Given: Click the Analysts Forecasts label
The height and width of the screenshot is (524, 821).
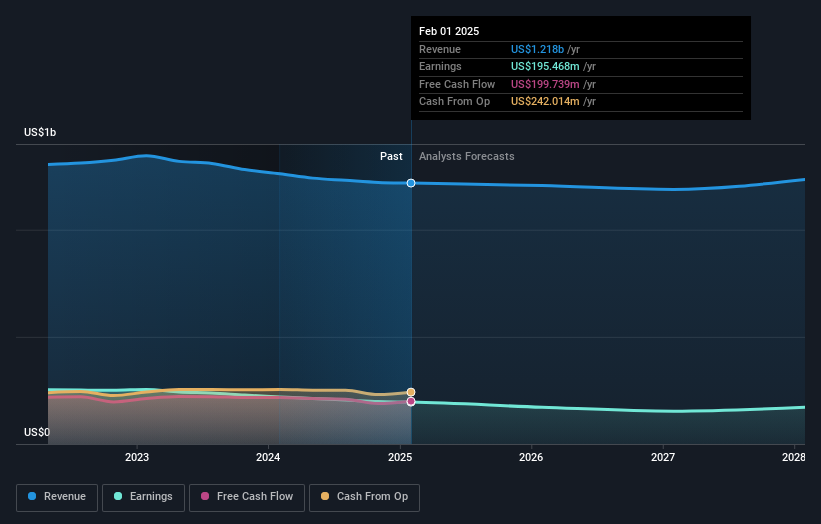Looking at the screenshot, I should pos(467,157).
